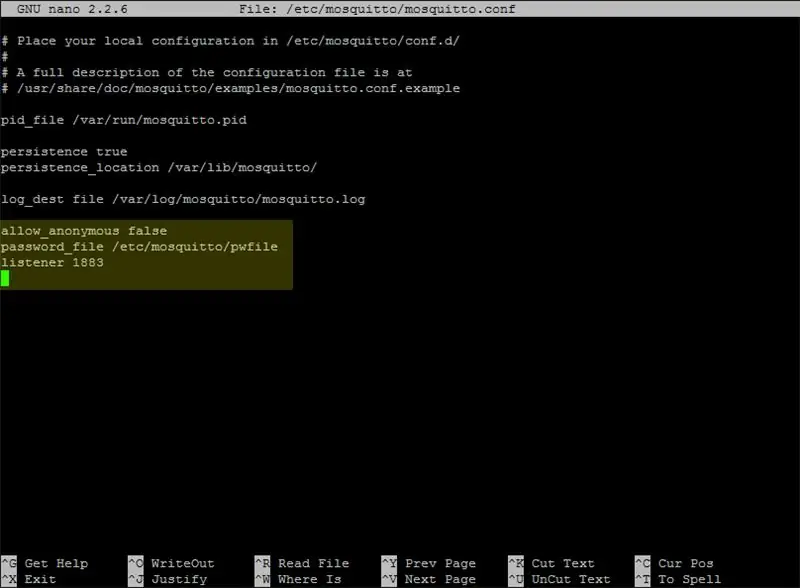This screenshot has width=800, height=588.
Task: Click the "pid_file" keyword
Action: click(x=32, y=120)
